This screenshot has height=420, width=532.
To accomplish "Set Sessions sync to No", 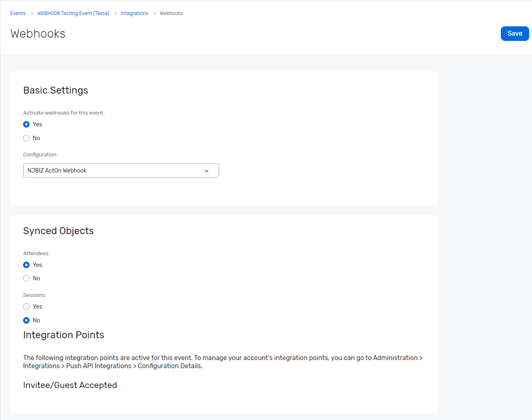I will pos(26,320).
